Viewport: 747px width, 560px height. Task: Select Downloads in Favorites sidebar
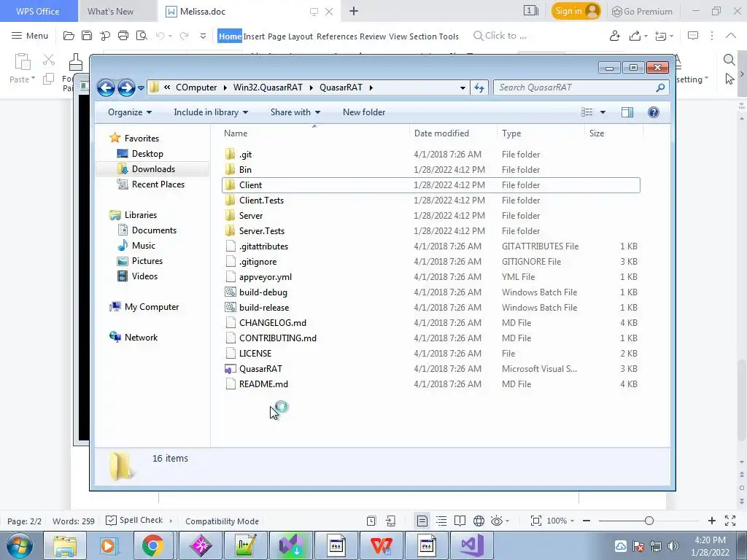point(153,169)
